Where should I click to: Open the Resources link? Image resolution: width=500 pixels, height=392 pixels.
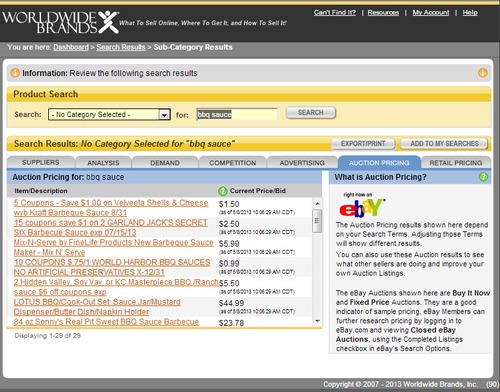pyautogui.click(x=383, y=13)
